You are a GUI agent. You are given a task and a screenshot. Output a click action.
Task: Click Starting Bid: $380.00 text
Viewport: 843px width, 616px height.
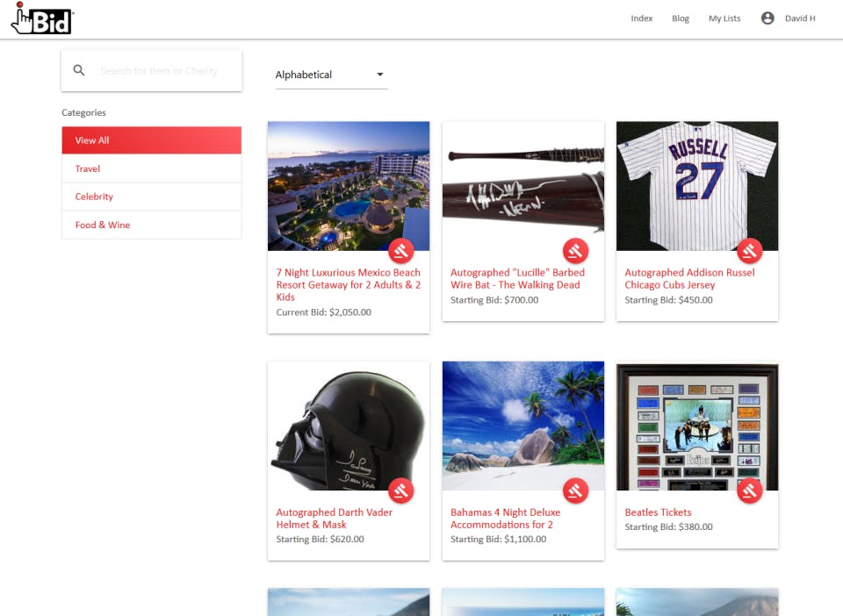click(x=668, y=526)
